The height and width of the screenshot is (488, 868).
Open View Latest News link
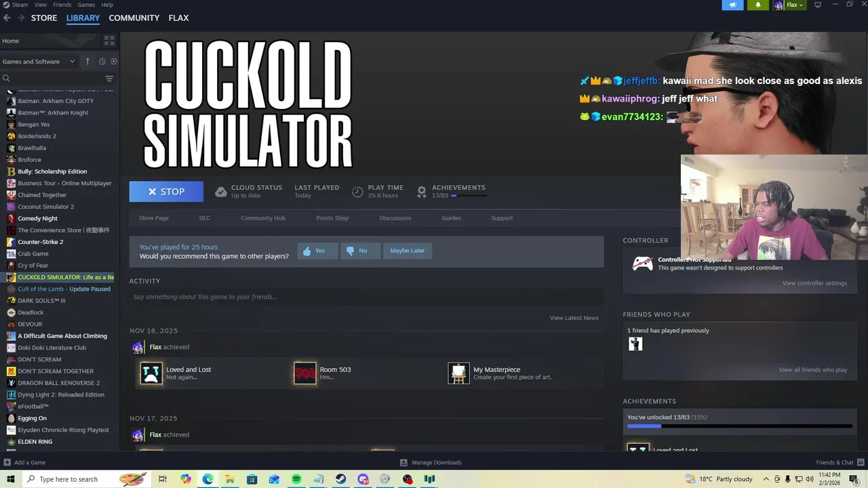(574, 318)
